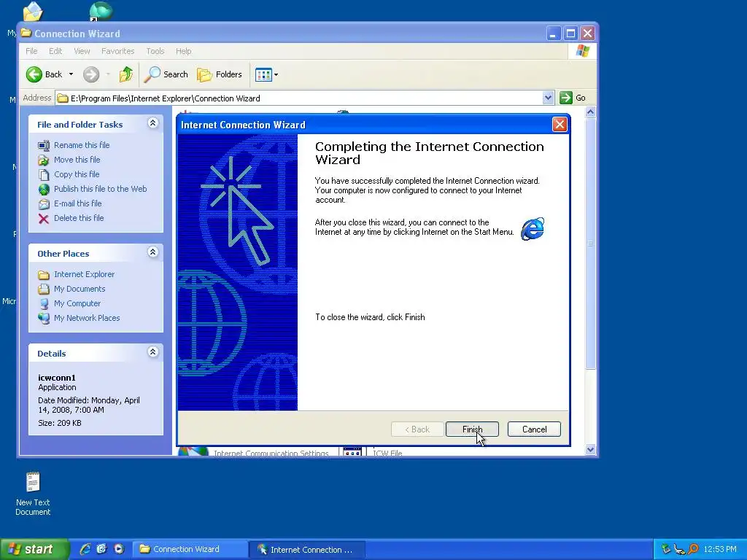Click the taskbar clock showing 12:53 PM
The width and height of the screenshot is (747, 560).
click(720, 550)
